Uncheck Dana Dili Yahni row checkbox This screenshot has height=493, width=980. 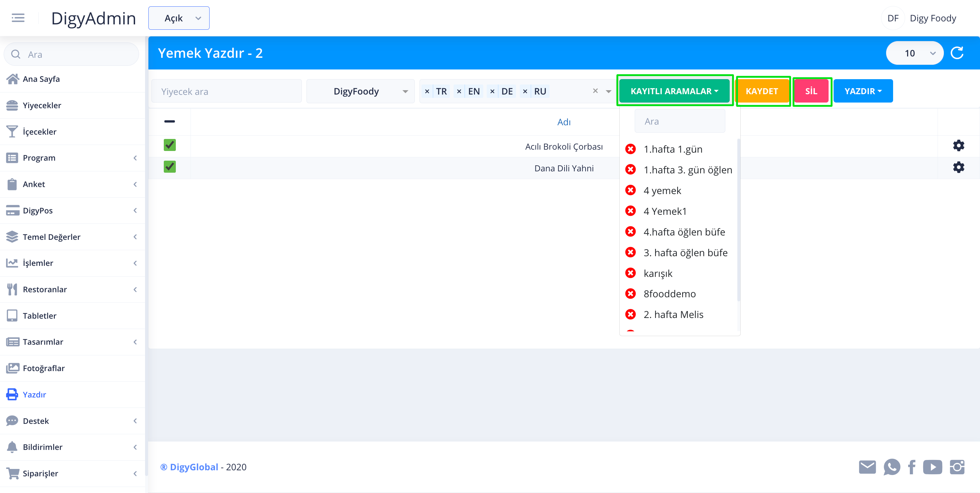tap(170, 167)
